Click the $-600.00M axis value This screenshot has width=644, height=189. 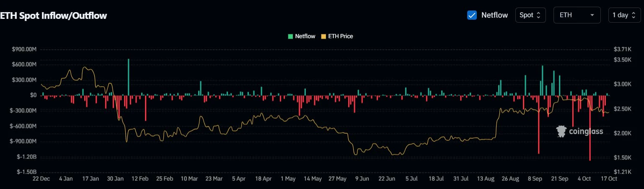(x=24, y=126)
